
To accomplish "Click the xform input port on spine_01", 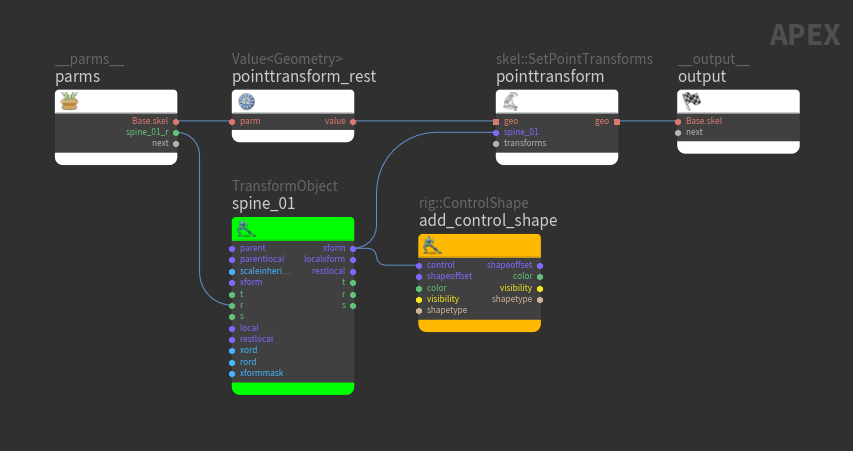I will (232, 282).
